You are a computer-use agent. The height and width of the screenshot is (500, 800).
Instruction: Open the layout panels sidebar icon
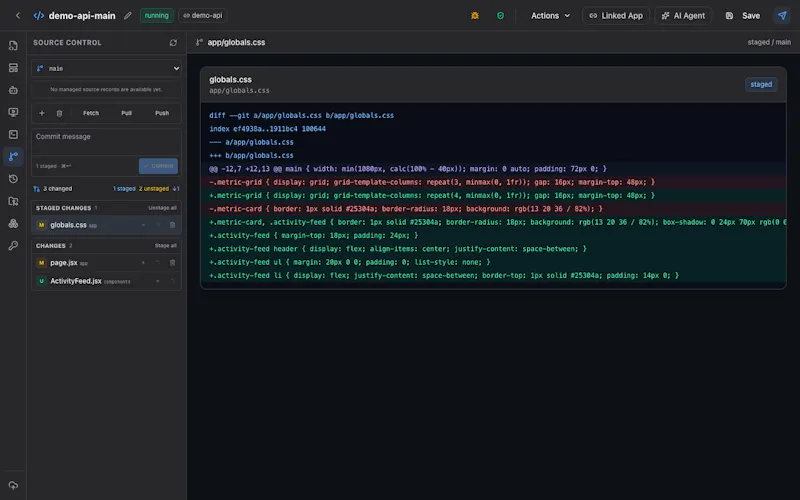[13, 68]
